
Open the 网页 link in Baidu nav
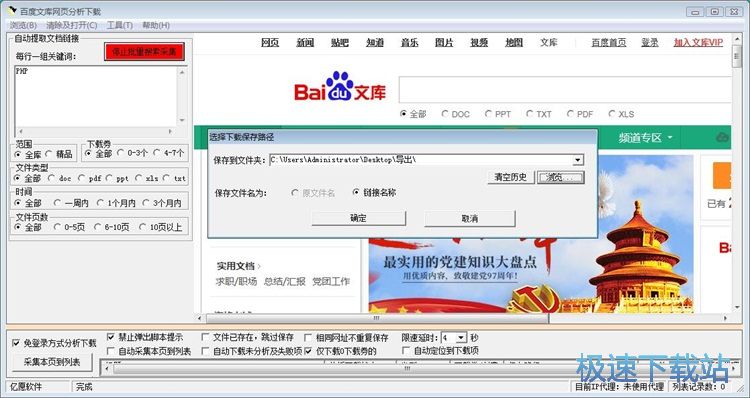(270, 43)
